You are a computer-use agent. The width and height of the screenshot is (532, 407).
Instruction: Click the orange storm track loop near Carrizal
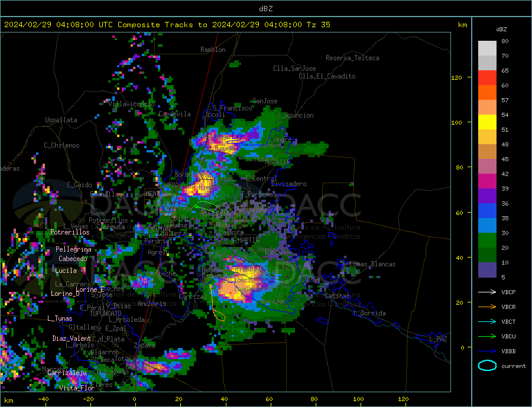[216, 304]
